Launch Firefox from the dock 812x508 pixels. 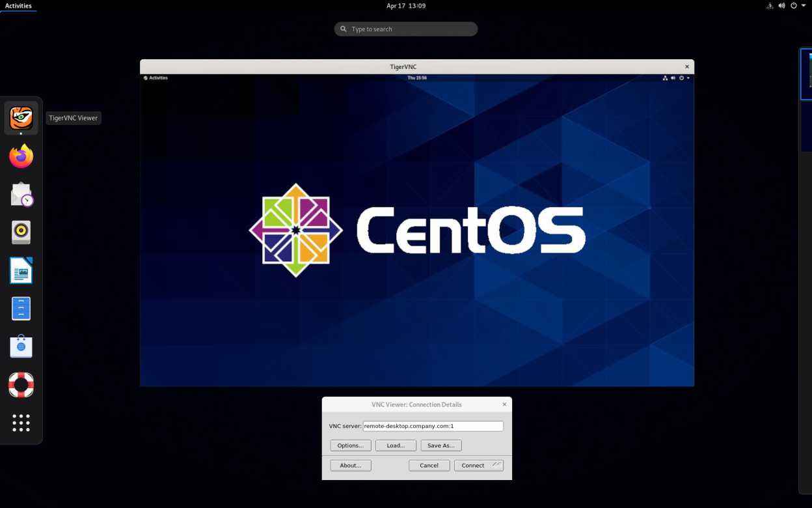(21, 156)
